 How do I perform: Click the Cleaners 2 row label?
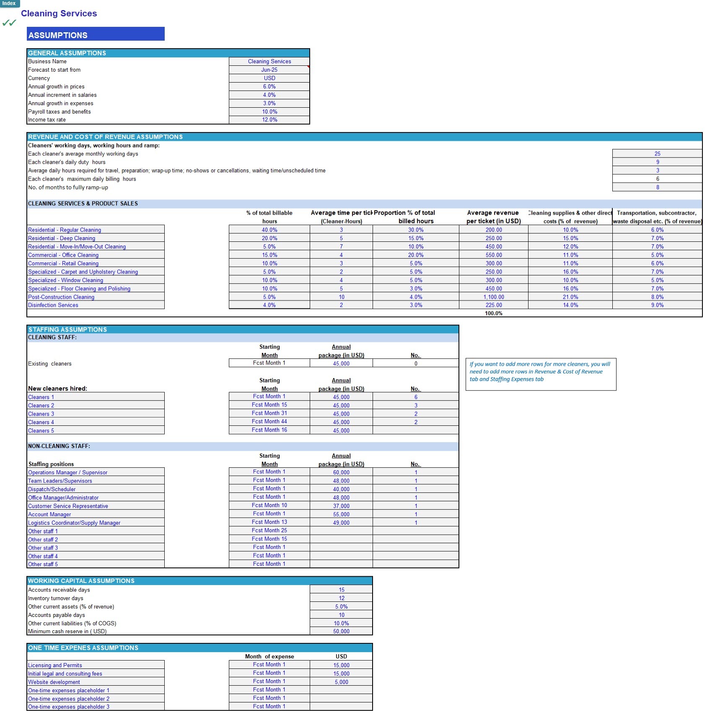click(96, 405)
